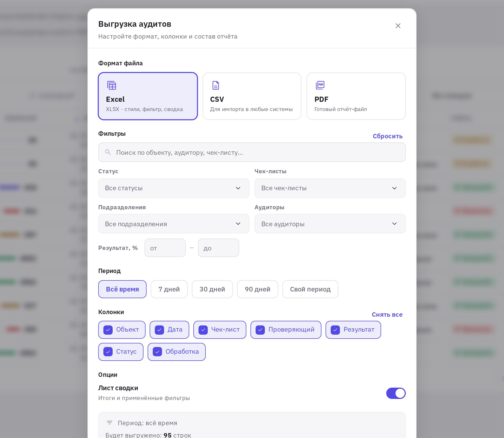Image resolution: width=504 pixels, height=438 pixels.
Task: Click the CSV document icon
Action: pos(216,85)
